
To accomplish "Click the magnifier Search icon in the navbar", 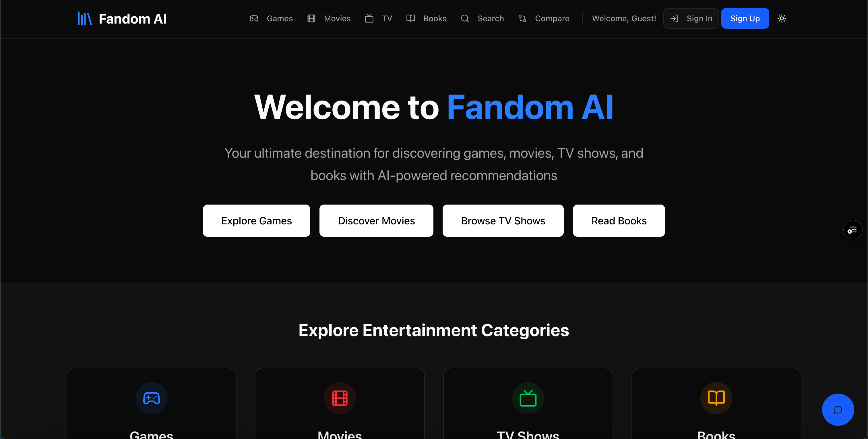I will coord(465,19).
